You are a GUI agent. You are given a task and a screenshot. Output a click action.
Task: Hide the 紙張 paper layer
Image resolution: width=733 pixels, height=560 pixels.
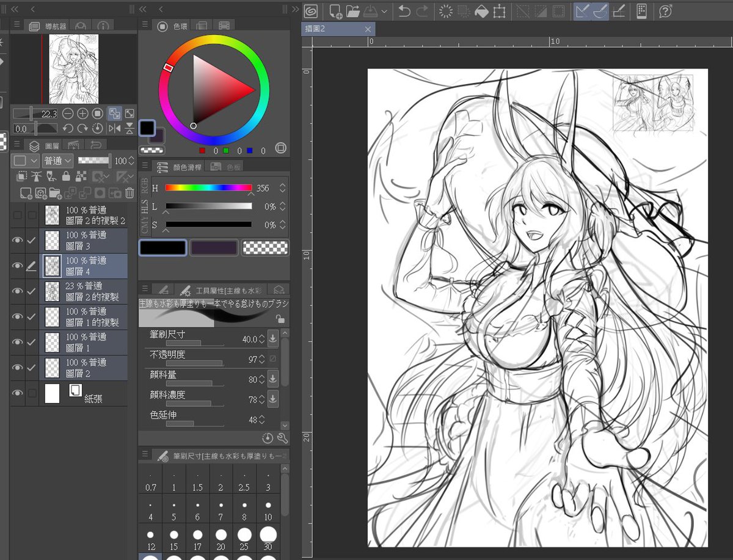tap(17, 393)
